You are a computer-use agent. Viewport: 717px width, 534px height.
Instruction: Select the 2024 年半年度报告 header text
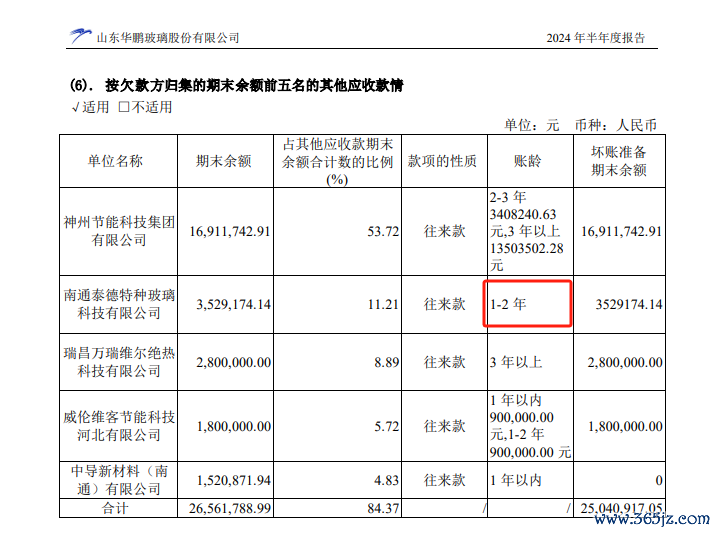pyautogui.click(x=595, y=38)
